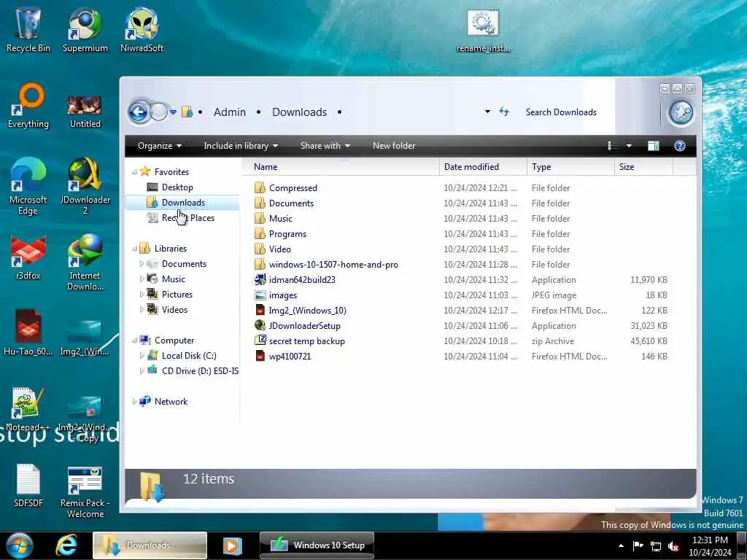Select the images JPEG file icon
This screenshot has width=747, height=560.
[x=260, y=295]
